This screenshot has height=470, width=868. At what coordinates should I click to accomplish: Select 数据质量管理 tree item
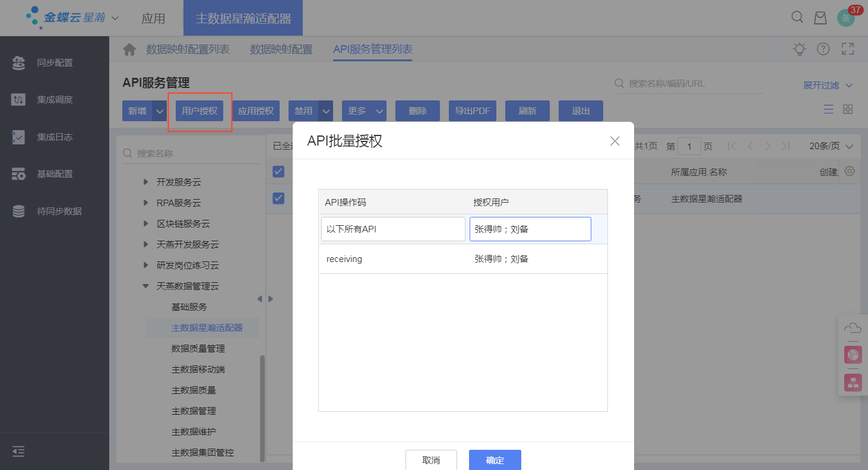[x=198, y=349]
